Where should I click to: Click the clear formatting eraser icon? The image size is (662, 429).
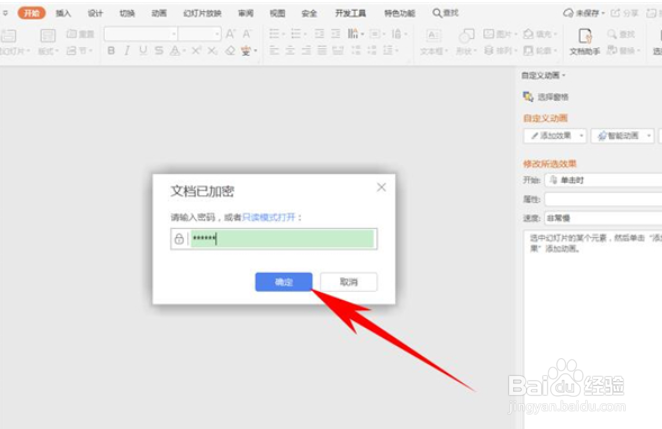[x=230, y=51]
